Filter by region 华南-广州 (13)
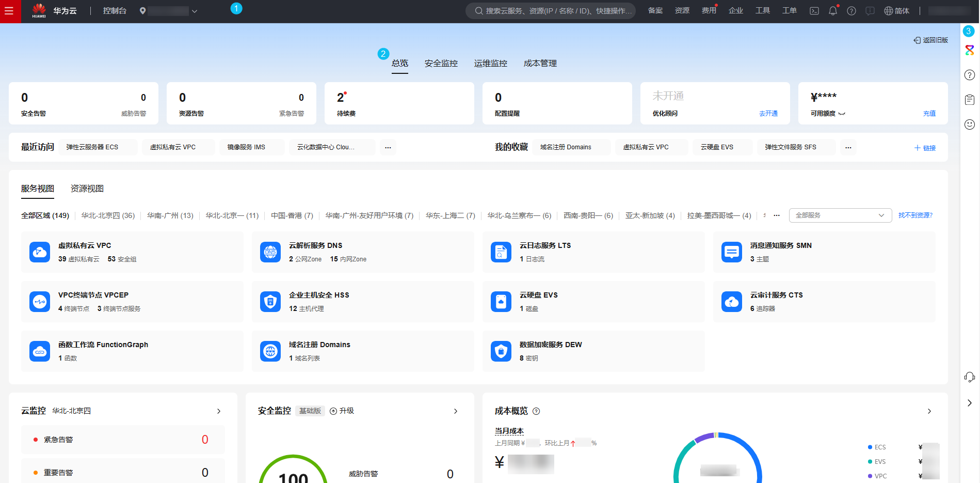Screen dimensions: 980x483 point(170,215)
